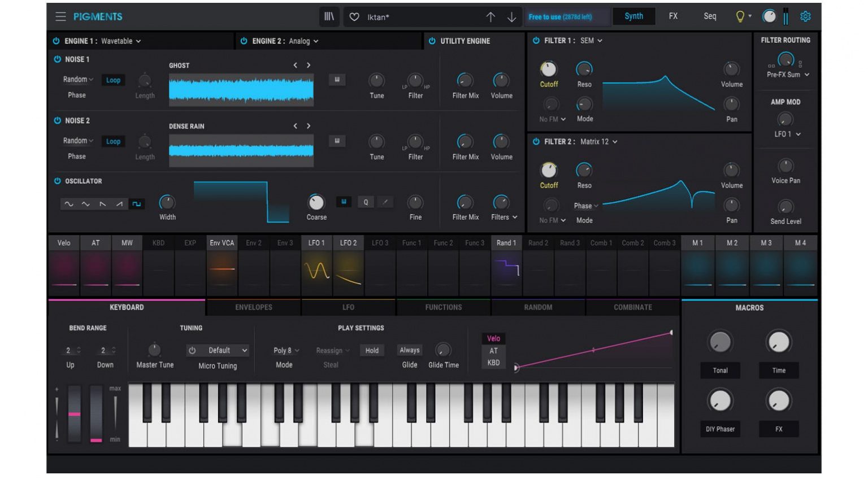Click the Filter 1 Cutoff knob

point(548,69)
